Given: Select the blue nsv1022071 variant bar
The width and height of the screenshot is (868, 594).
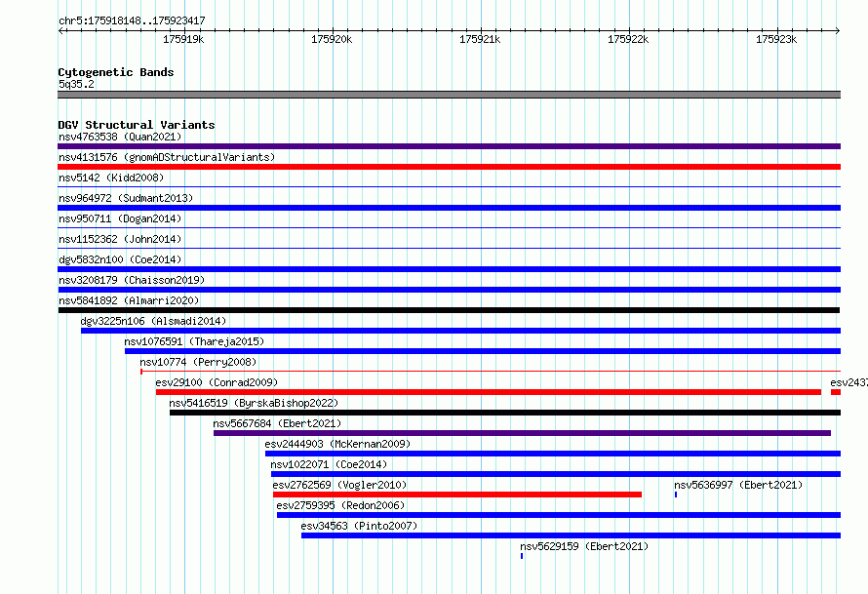Looking at the screenshot, I should point(556,474).
